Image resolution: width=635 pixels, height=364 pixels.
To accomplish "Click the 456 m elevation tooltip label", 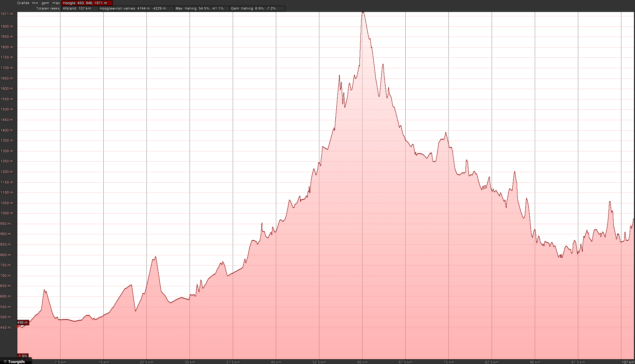I will coord(23,323).
